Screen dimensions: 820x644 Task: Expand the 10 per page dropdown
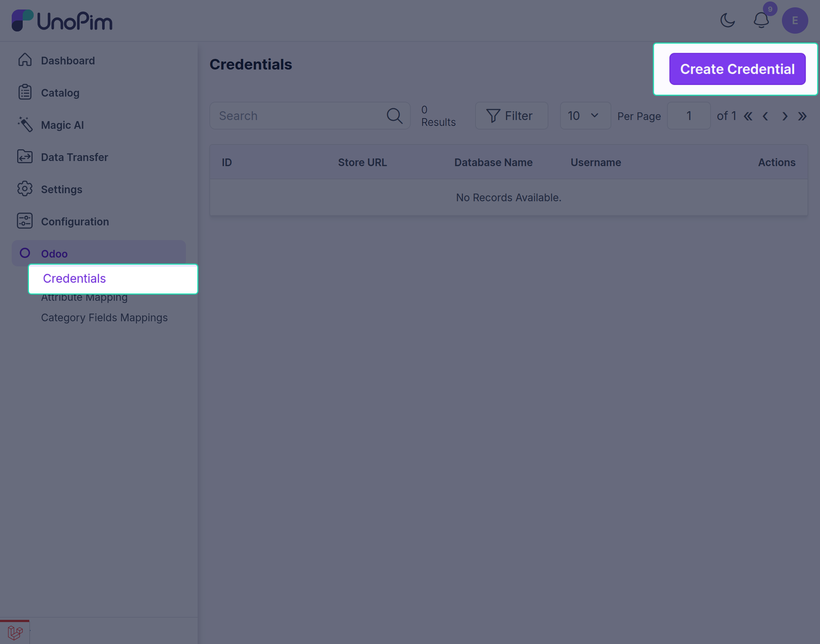(585, 116)
